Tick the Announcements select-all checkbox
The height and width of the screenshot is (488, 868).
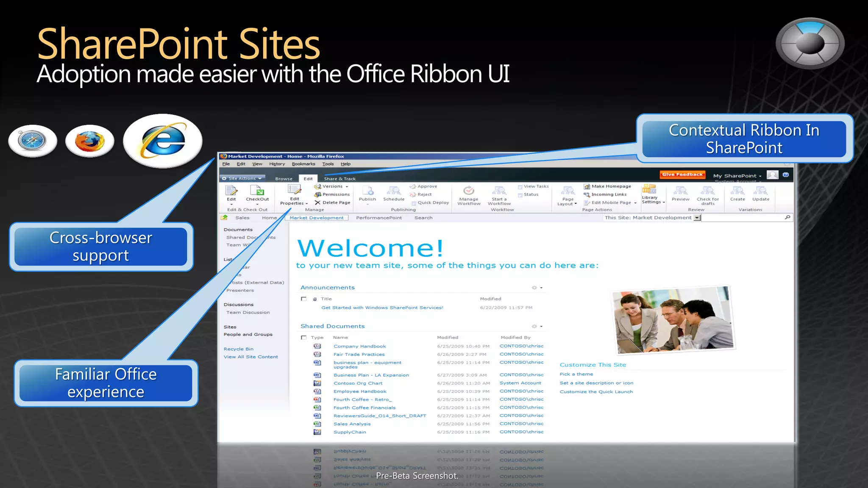point(303,299)
